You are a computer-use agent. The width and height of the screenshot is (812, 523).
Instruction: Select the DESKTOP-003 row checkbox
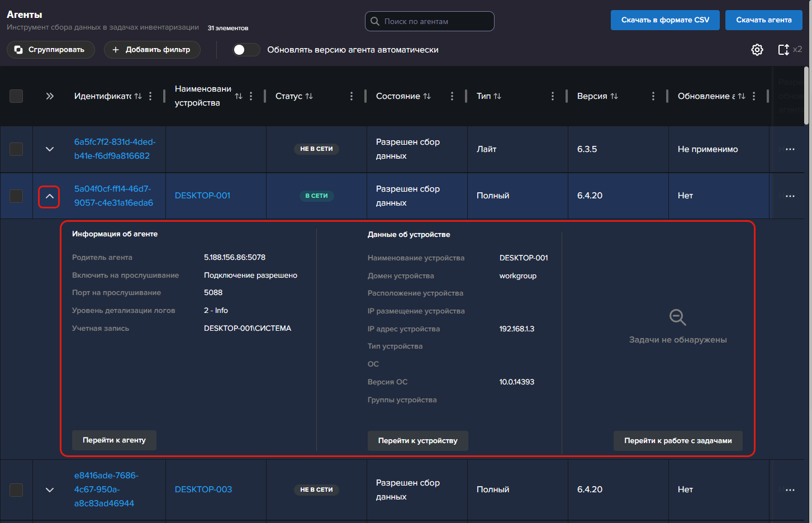pyautogui.click(x=16, y=490)
